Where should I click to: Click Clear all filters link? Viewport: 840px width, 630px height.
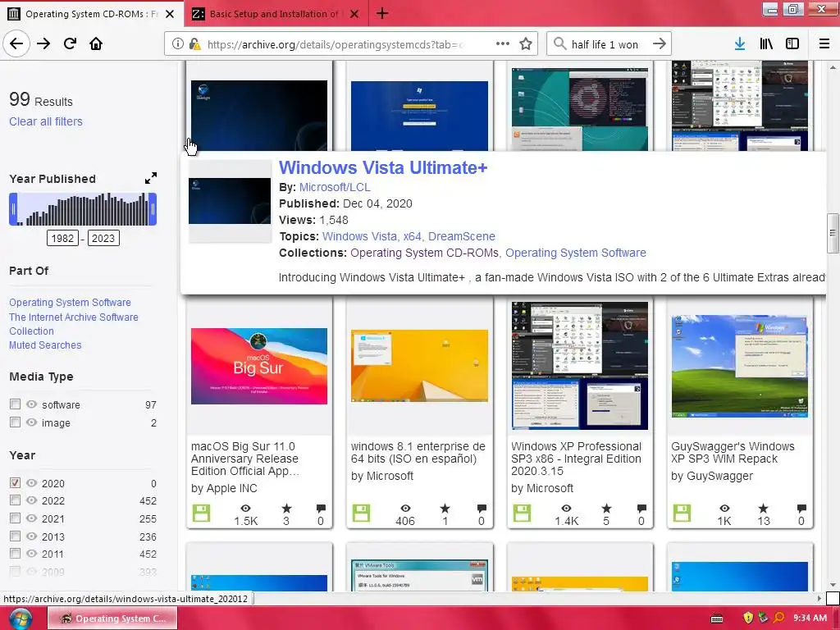(x=46, y=121)
